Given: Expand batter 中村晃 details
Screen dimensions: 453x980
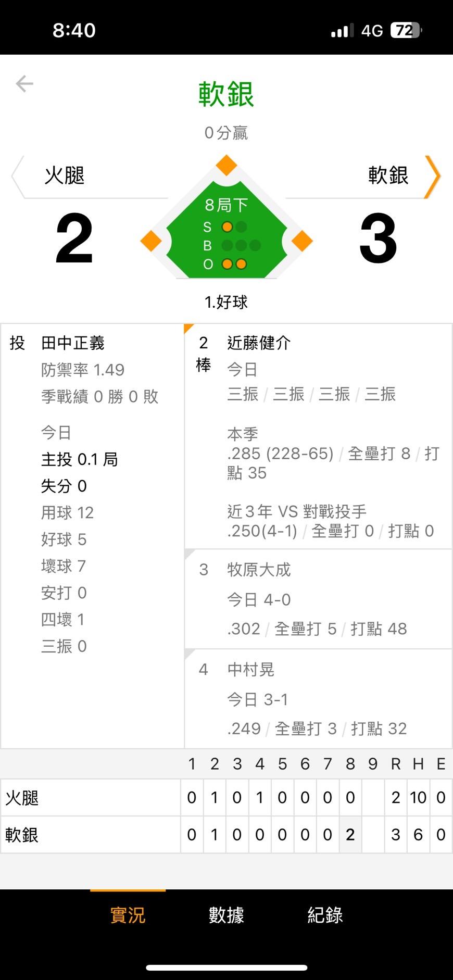Looking at the screenshot, I should [x=318, y=699].
